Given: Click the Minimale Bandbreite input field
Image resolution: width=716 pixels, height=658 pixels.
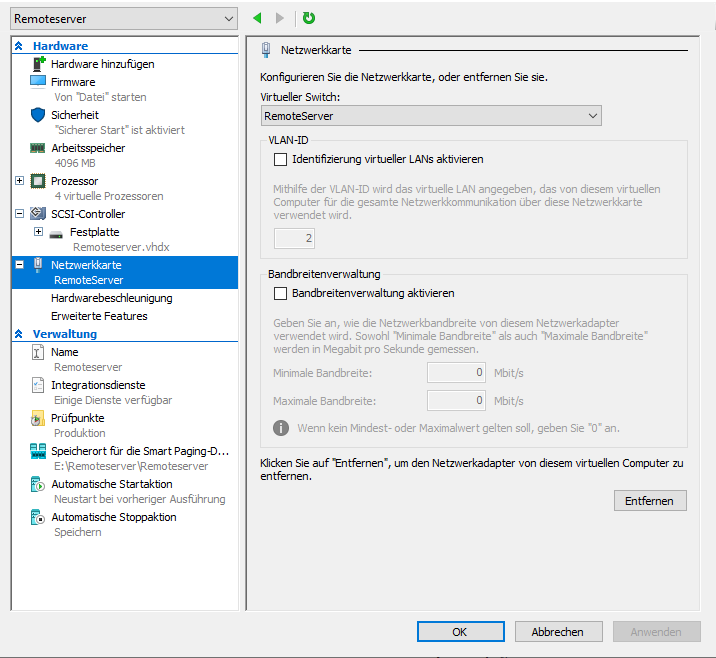Looking at the screenshot, I should [456, 373].
